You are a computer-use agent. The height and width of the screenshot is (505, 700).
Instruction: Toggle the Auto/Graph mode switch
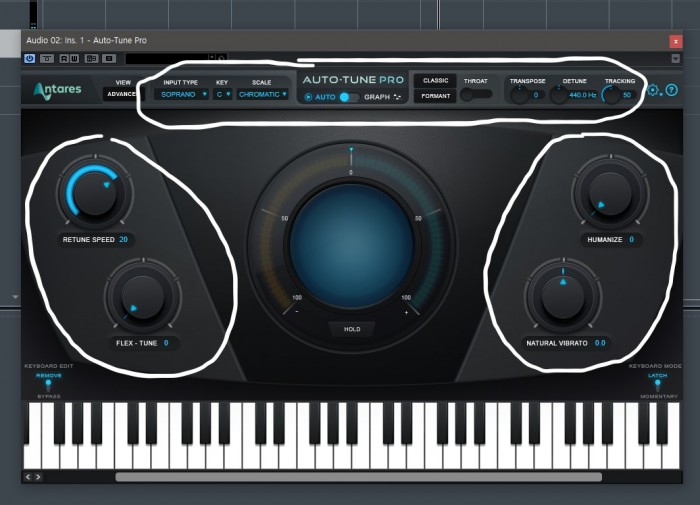tap(349, 97)
